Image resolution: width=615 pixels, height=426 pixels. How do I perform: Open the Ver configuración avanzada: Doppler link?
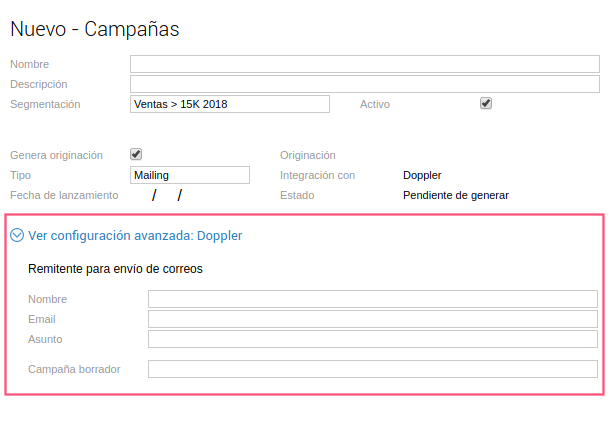(x=135, y=236)
